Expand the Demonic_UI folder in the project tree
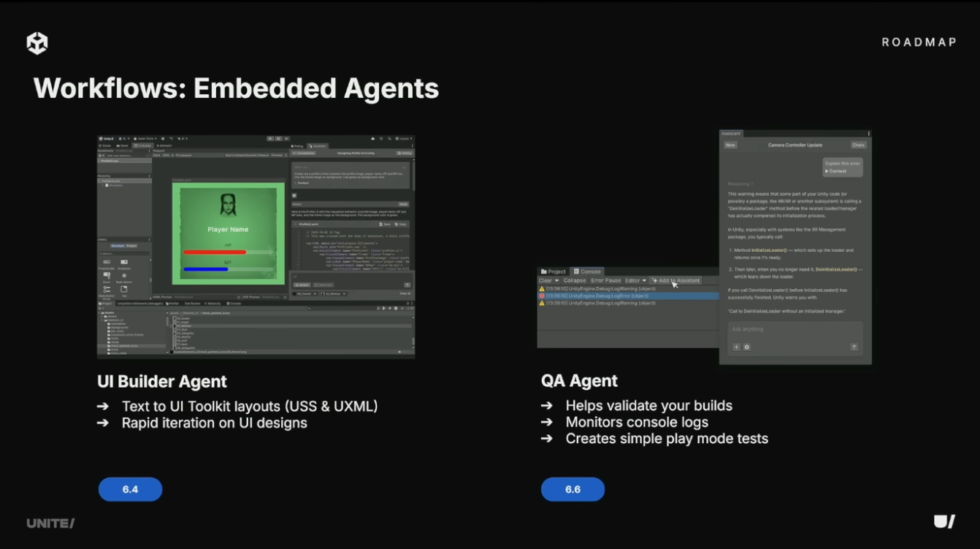Viewport: 980px width, 549px height. pyautogui.click(x=102, y=320)
